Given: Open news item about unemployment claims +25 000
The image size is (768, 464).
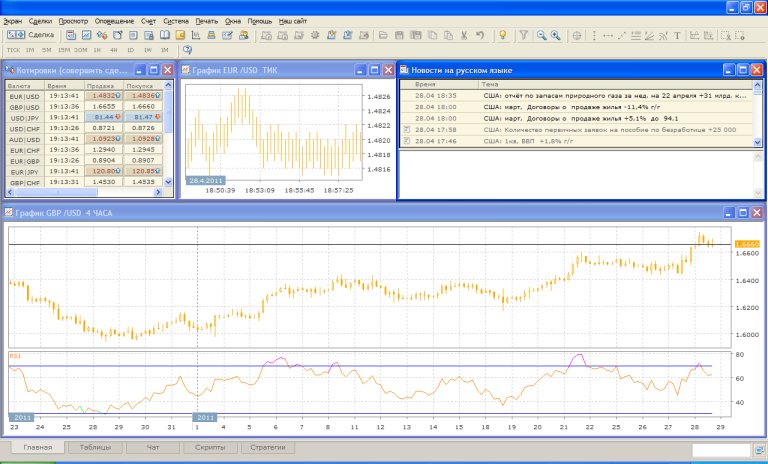Looking at the screenshot, I should tap(608, 130).
